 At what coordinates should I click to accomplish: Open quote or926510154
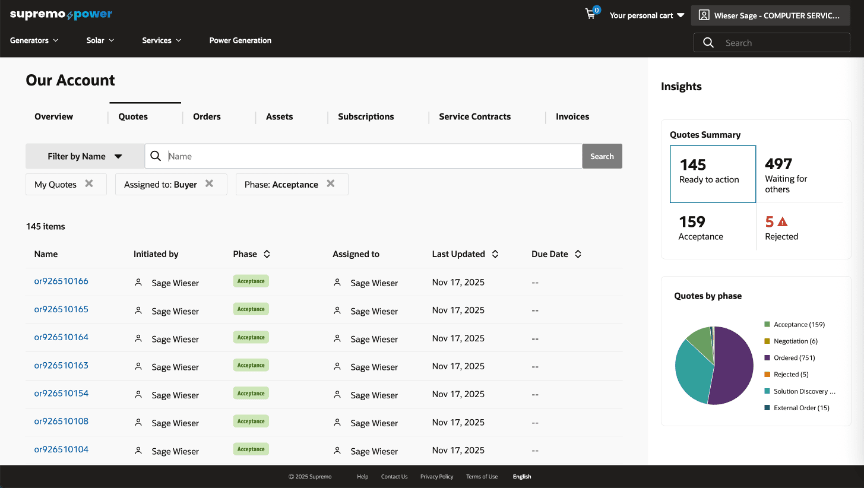pyautogui.click(x=61, y=393)
